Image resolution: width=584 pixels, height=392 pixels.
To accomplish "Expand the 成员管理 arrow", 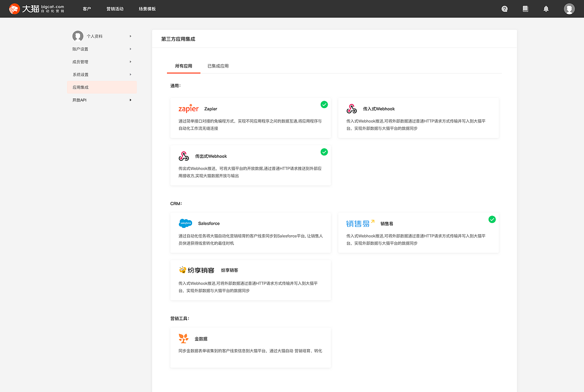I will pyautogui.click(x=130, y=62).
